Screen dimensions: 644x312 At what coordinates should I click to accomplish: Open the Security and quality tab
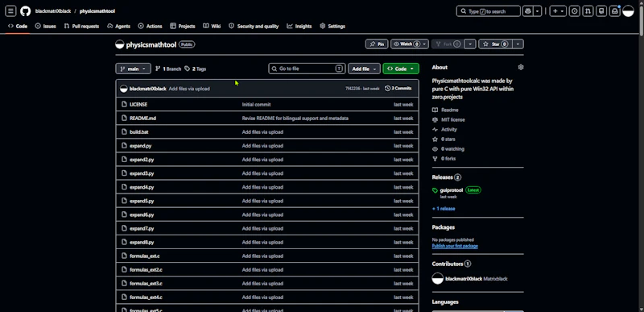pos(254,27)
